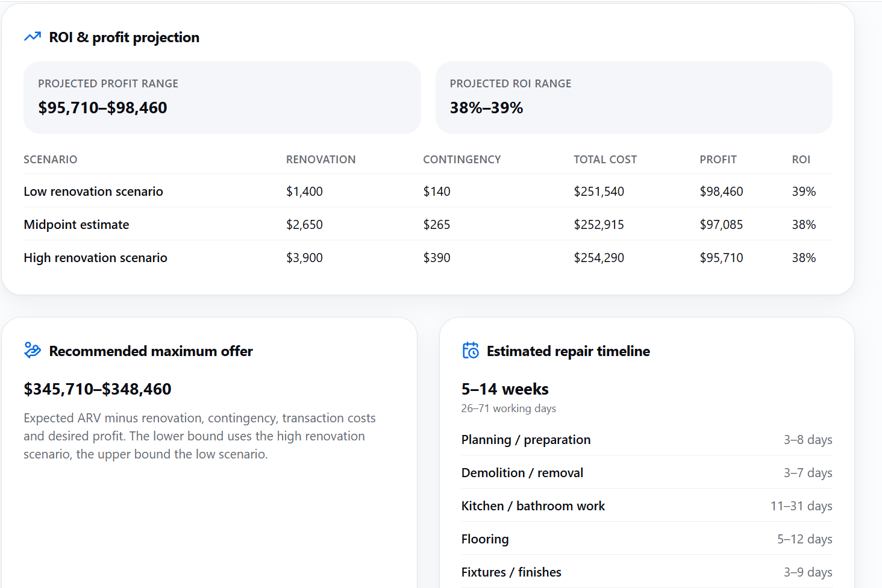This screenshot has height=588, width=882.
Task: Click the $252,915 total cost cell
Action: [599, 225]
